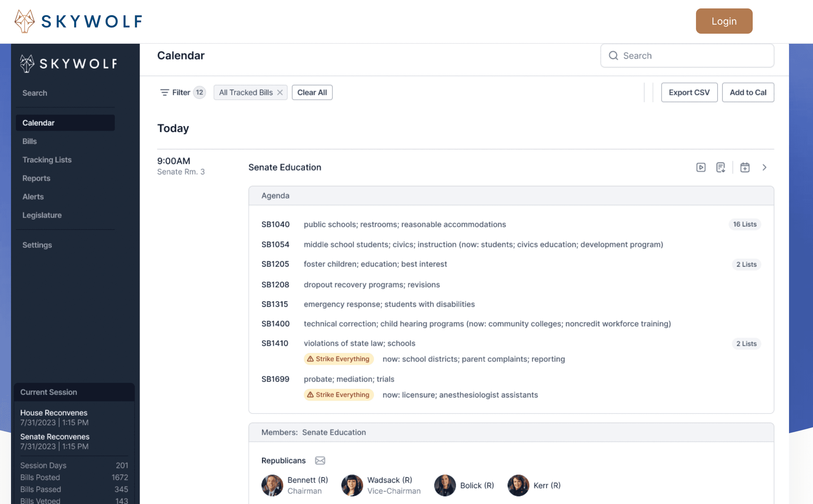This screenshot has width=813, height=504.
Task: Download the Senate Education agenda document
Action: click(x=721, y=167)
